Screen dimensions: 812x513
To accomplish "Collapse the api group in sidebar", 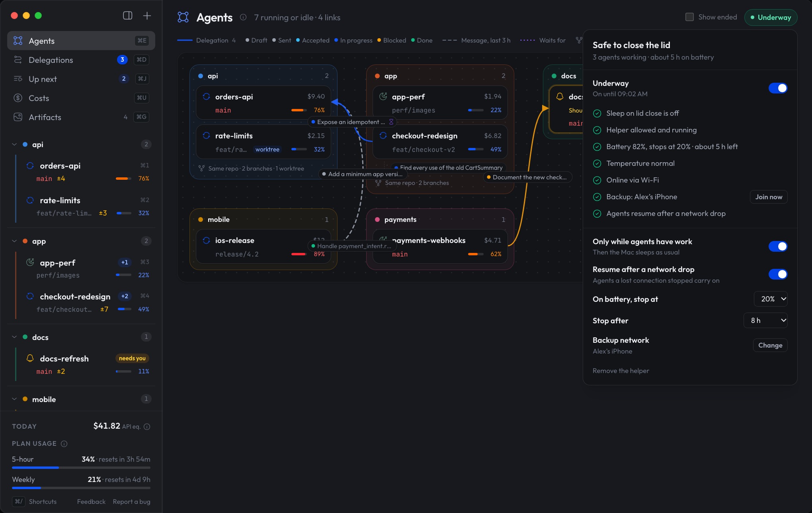I will click(14, 144).
